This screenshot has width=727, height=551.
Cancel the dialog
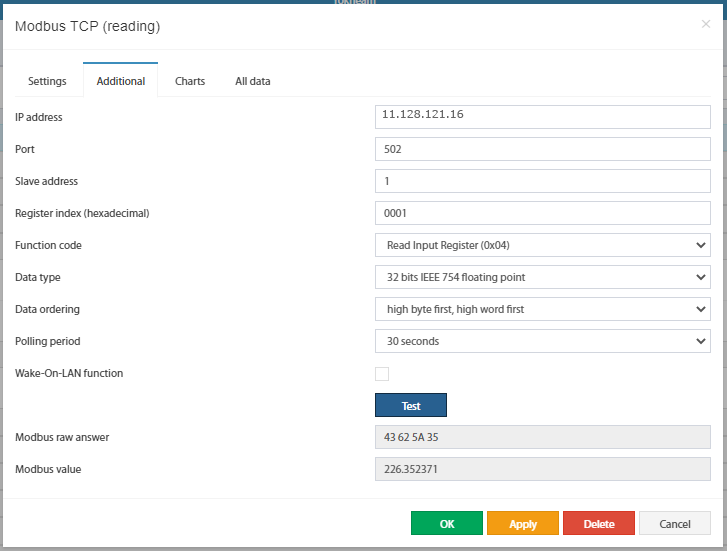675,523
